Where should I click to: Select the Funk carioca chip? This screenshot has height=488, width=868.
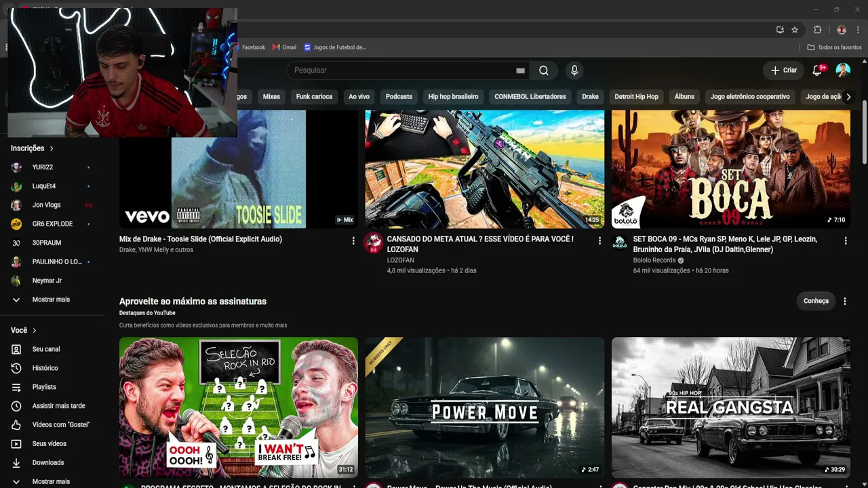[x=314, y=97]
